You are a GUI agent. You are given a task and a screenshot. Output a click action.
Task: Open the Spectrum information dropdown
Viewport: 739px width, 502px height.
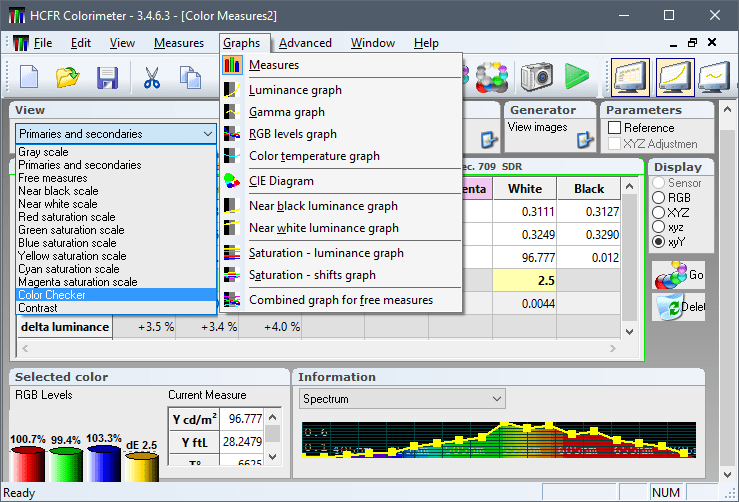402,399
